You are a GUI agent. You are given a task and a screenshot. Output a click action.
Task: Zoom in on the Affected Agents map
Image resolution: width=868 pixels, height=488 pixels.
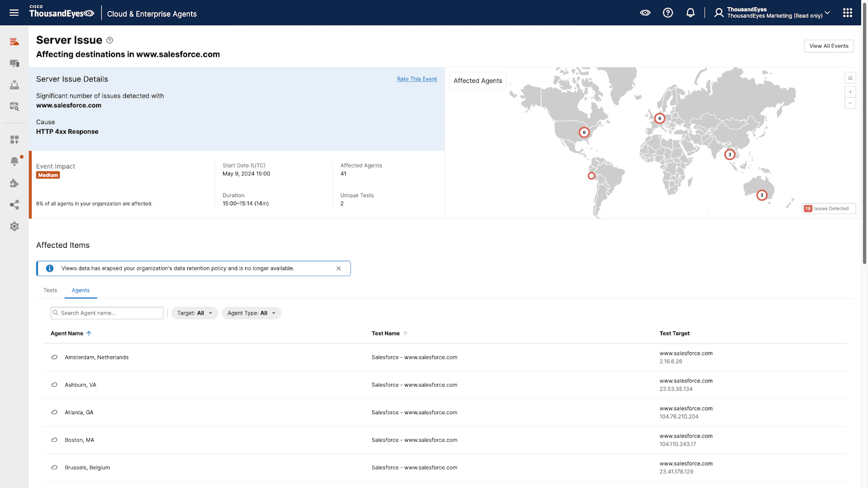pyautogui.click(x=850, y=92)
